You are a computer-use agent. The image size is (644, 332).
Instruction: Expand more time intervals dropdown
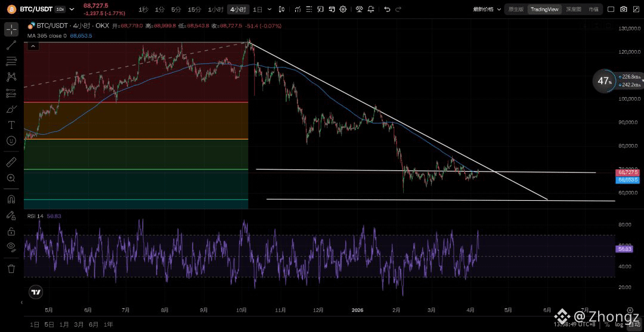click(x=270, y=9)
